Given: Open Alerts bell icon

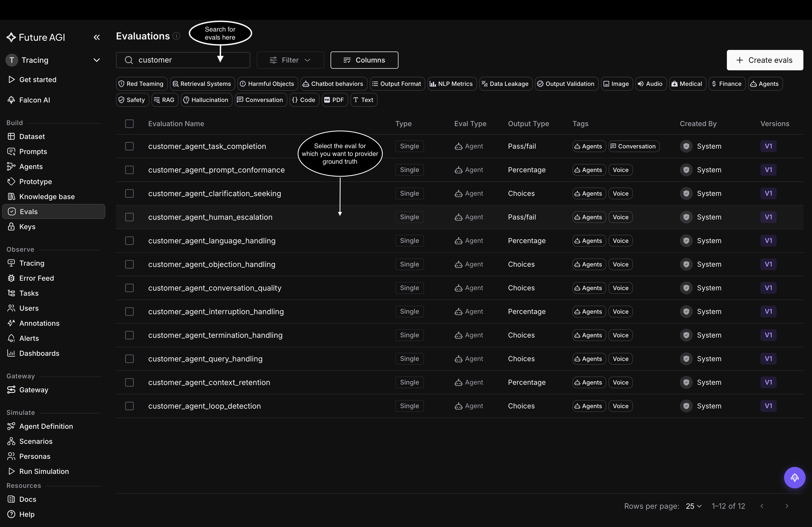Looking at the screenshot, I should pos(11,338).
